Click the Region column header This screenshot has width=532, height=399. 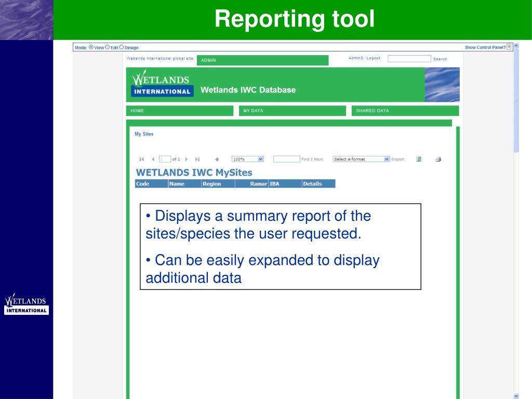point(218,183)
